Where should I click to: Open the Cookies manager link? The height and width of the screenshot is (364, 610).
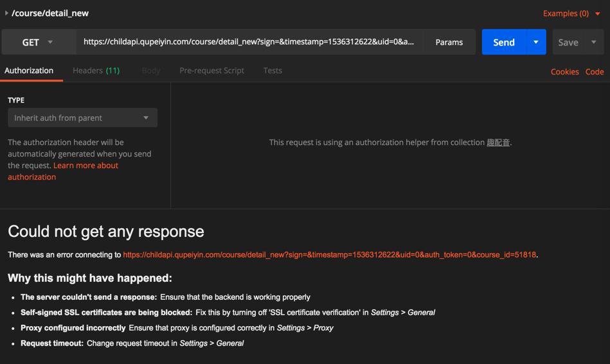564,71
